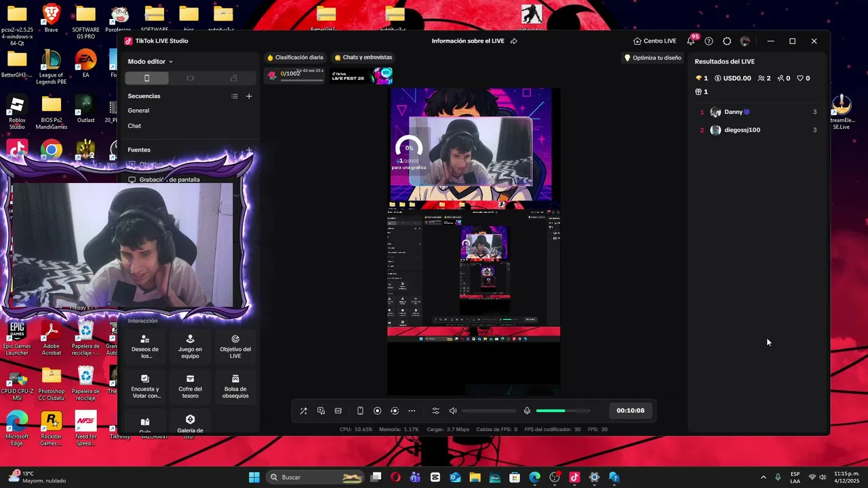Screen dimensions: 868x488
Task: Open Brave shortcut on desktop
Action: (x=51, y=18)
